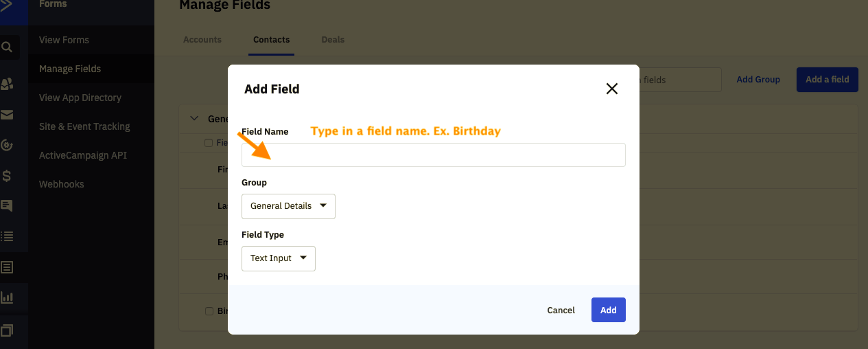Open View App Directory menu item

pos(80,98)
